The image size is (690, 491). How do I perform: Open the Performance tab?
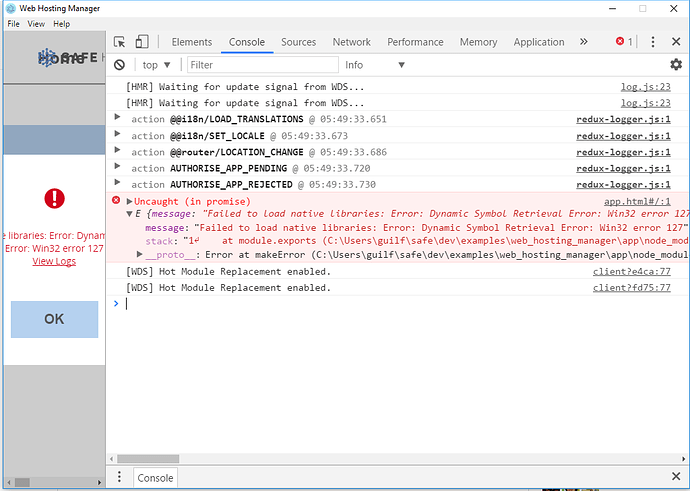coord(415,42)
